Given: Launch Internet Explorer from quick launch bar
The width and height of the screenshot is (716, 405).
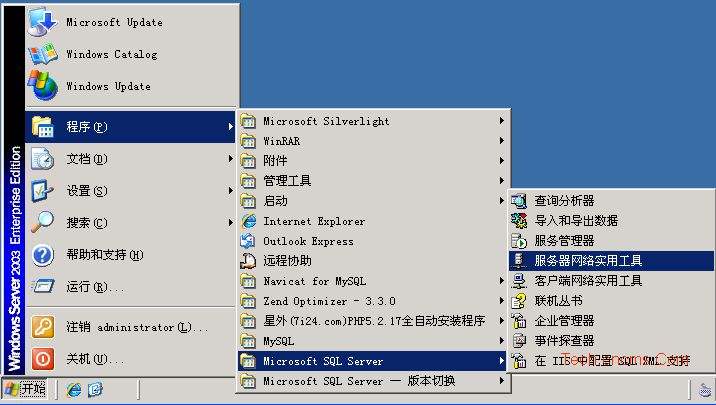Looking at the screenshot, I should (x=74, y=389).
